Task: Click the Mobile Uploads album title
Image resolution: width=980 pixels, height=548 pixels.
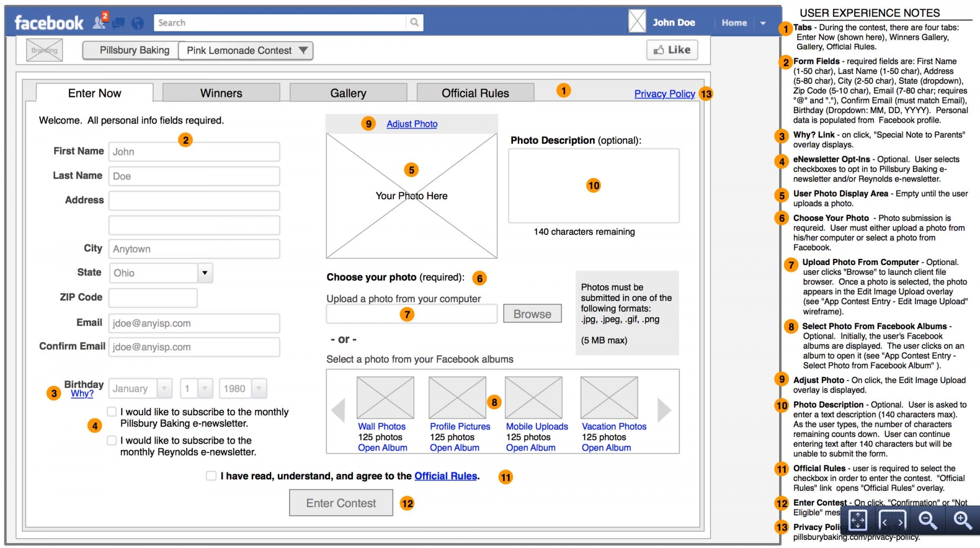Action: point(537,427)
